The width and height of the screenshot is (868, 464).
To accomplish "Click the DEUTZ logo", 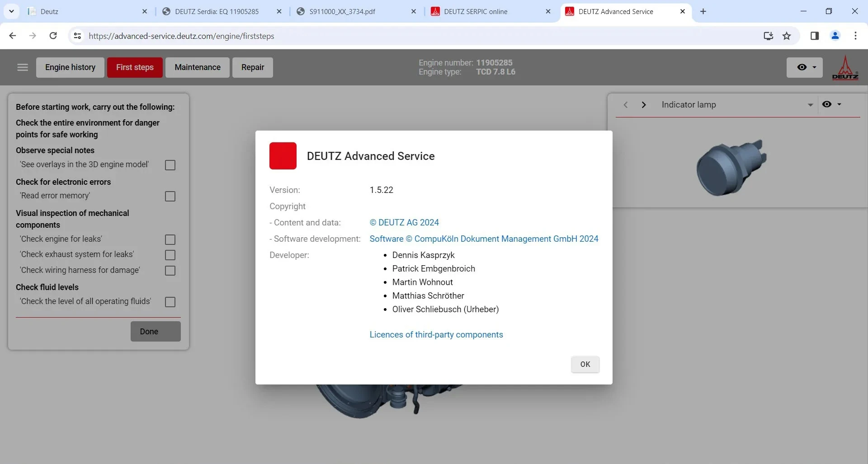I will 845,68.
